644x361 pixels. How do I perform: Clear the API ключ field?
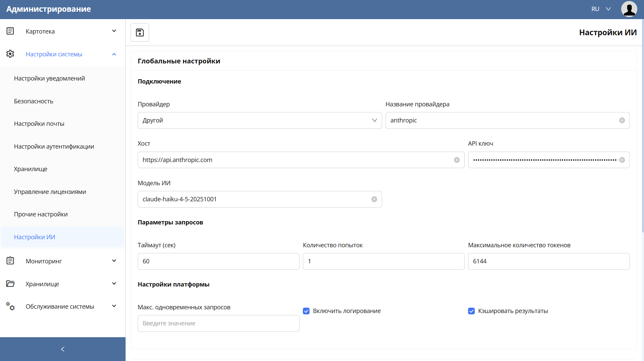pos(622,160)
